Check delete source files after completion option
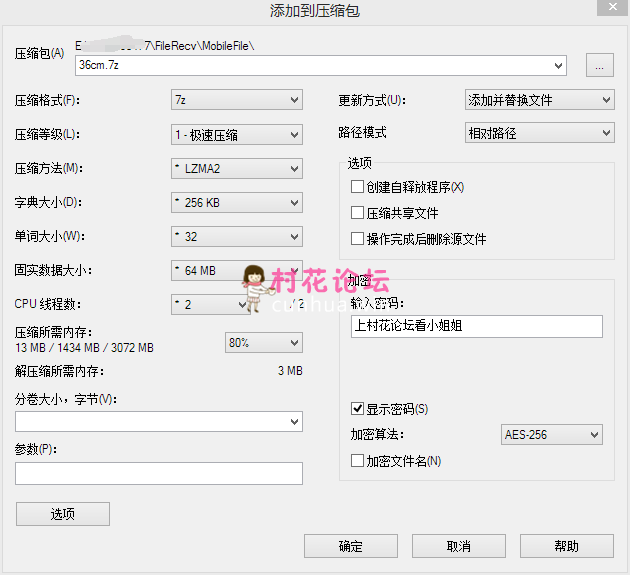 357,239
